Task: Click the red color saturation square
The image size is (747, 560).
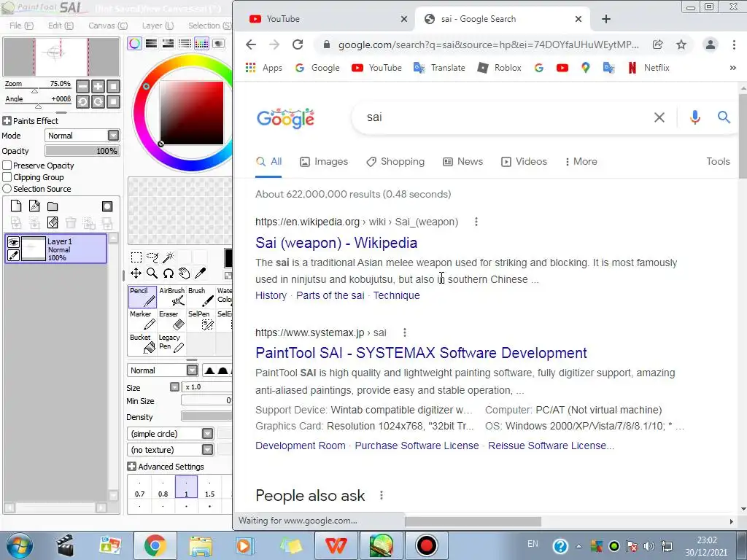Action: click(192, 113)
